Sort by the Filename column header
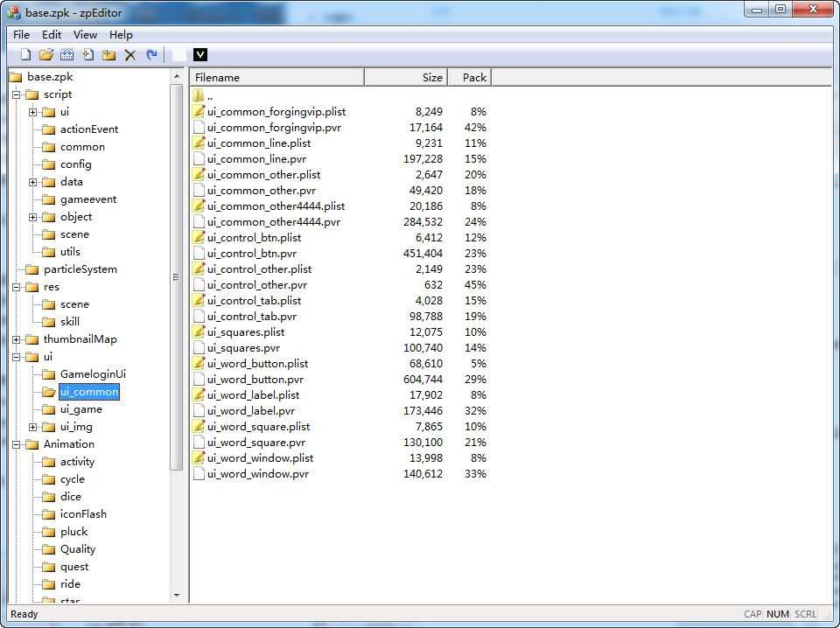The width and height of the screenshot is (840, 628). 277,77
